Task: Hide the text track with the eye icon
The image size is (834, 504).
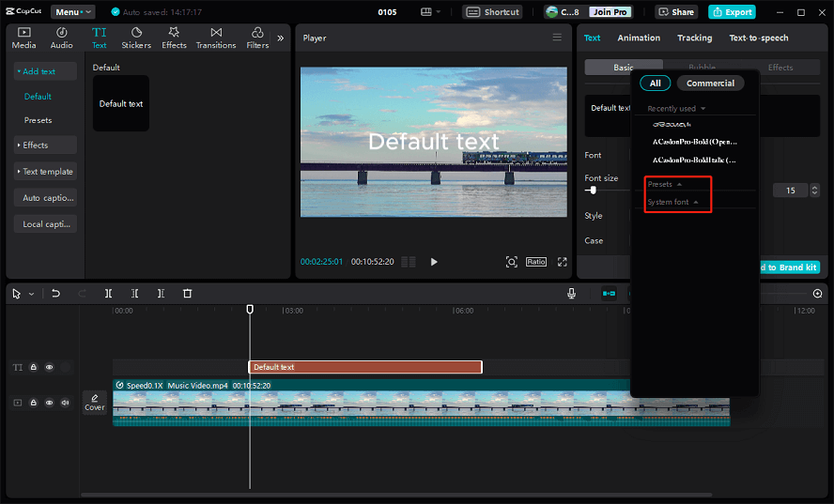Action: pos(50,367)
